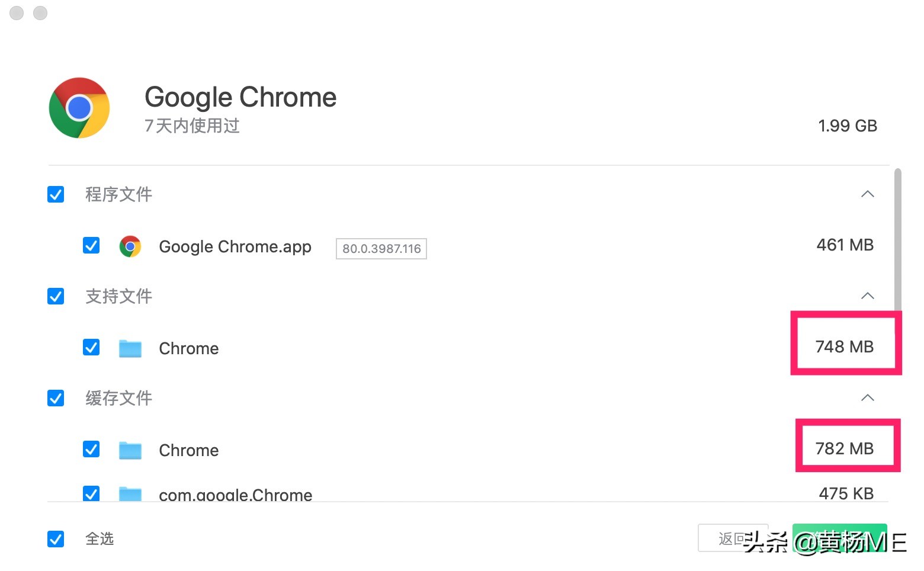Screen dimensions: 924x571
Task: Click the Chrome support files folder icon
Action: tap(130, 348)
